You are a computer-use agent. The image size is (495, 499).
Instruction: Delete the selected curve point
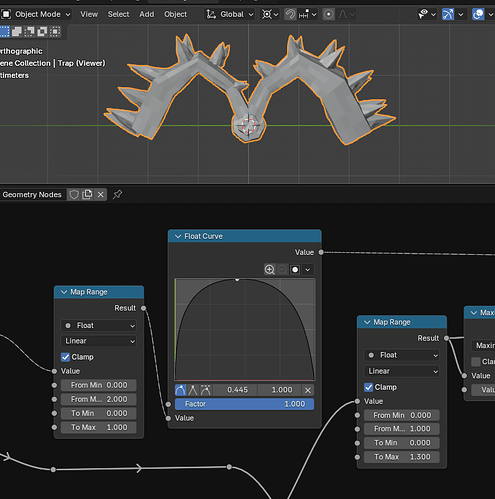pyautogui.click(x=308, y=390)
